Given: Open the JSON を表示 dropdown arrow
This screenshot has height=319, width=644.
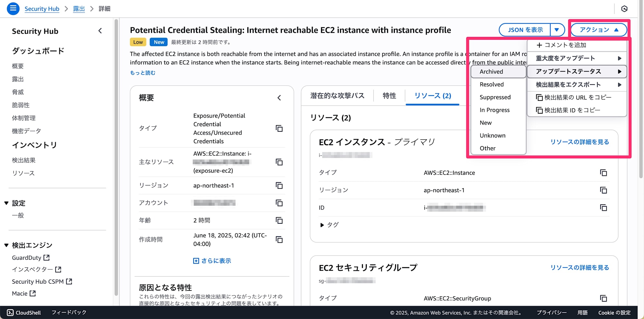Looking at the screenshot, I should tap(557, 30).
